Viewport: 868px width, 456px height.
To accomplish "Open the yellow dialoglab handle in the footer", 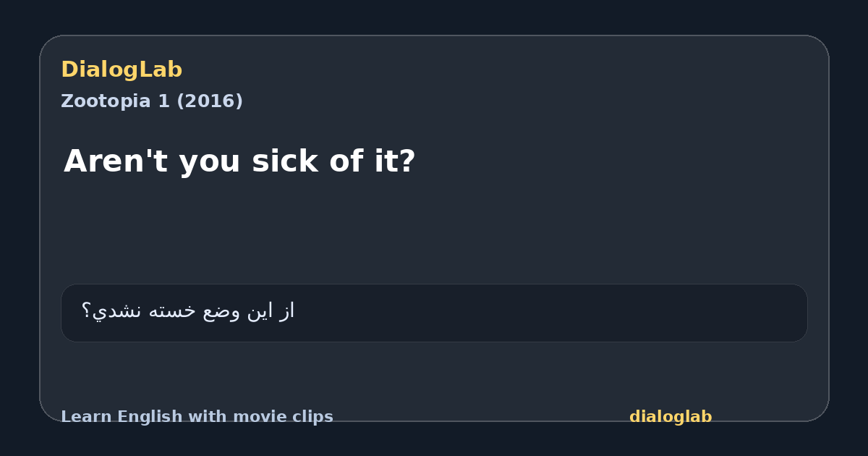I will click(x=671, y=417).
